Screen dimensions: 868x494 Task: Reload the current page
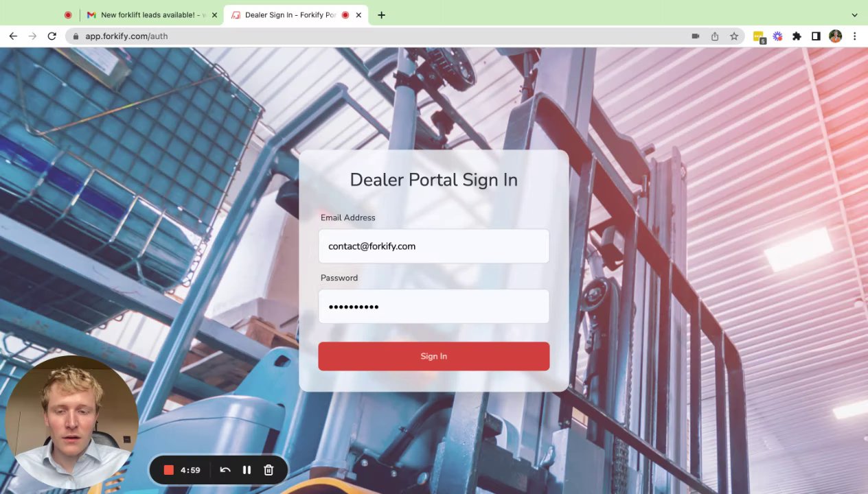52,36
